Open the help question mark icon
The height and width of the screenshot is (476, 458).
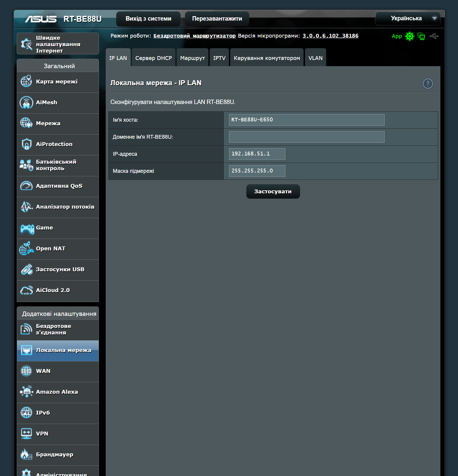[428, 83]
